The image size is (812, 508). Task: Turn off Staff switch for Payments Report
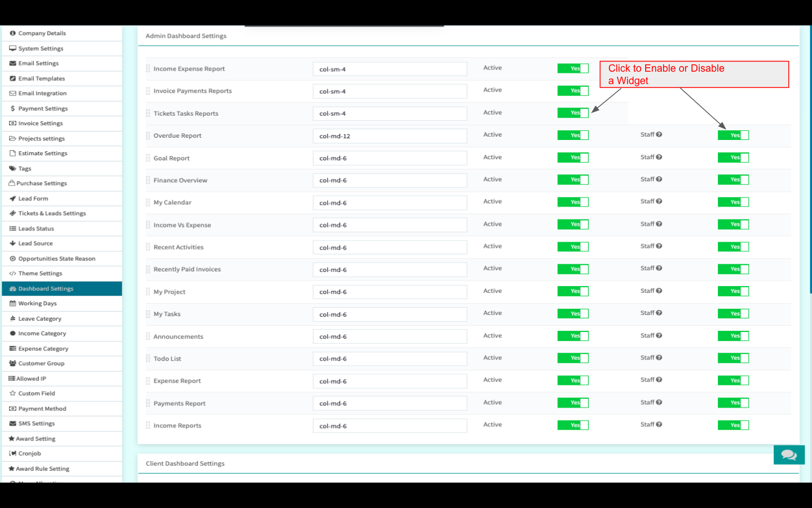point(733,403)
